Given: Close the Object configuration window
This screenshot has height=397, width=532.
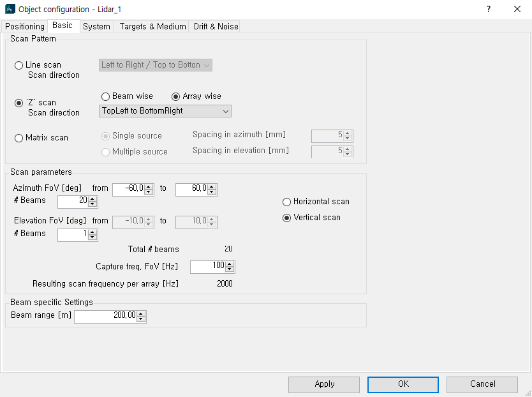Looking at the screenshot, I should 517,9.
